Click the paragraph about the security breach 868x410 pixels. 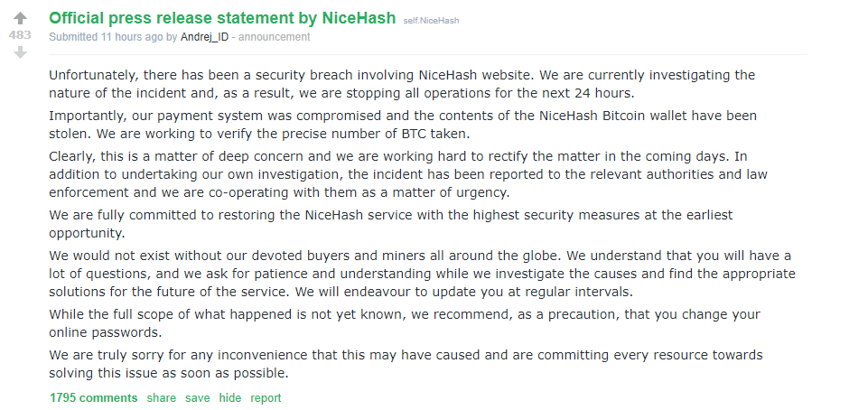(x=402, y=84)
